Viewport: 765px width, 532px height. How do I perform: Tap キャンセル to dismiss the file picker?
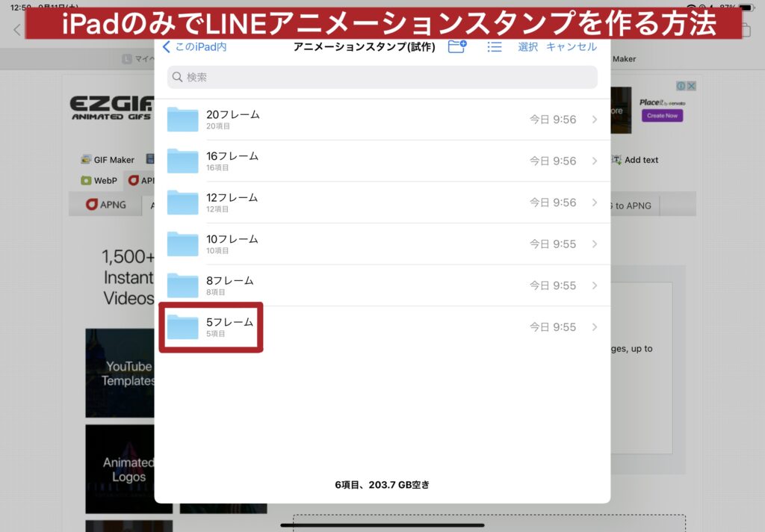tap(572, 47)
